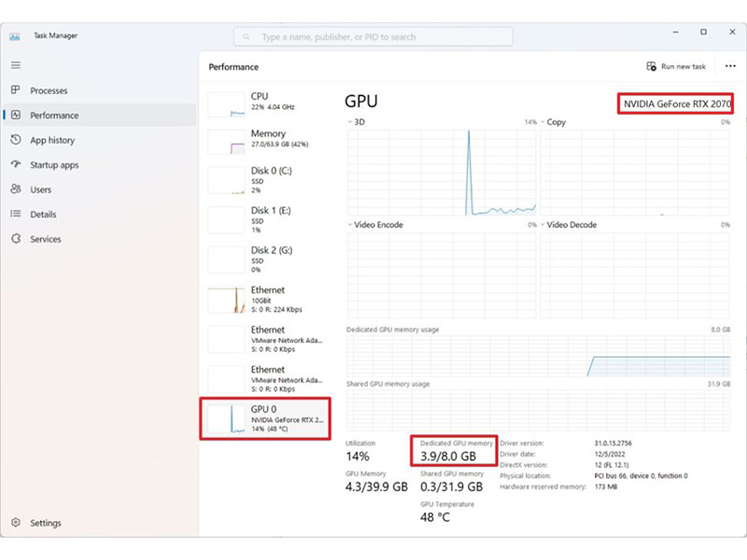Click the driver date 12/5/2022
747x560 pixels.
[x=610, y=454]
